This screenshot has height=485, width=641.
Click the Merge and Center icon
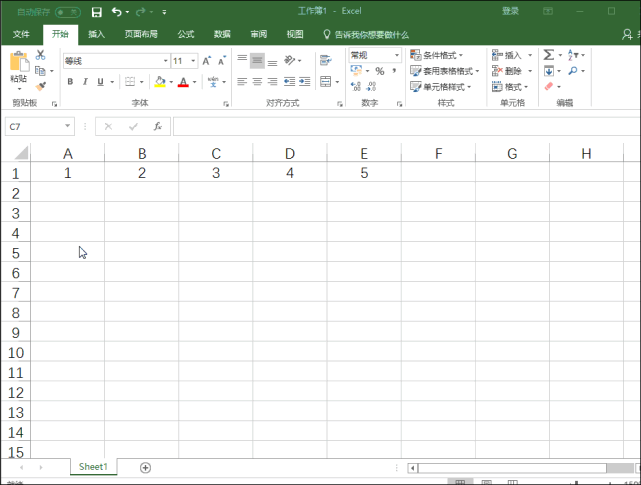point(326,81)
